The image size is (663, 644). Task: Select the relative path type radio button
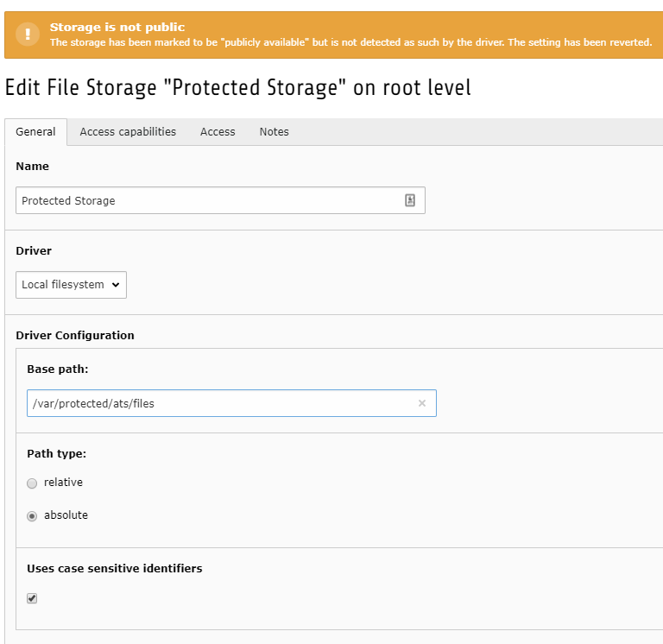(33, 483)
